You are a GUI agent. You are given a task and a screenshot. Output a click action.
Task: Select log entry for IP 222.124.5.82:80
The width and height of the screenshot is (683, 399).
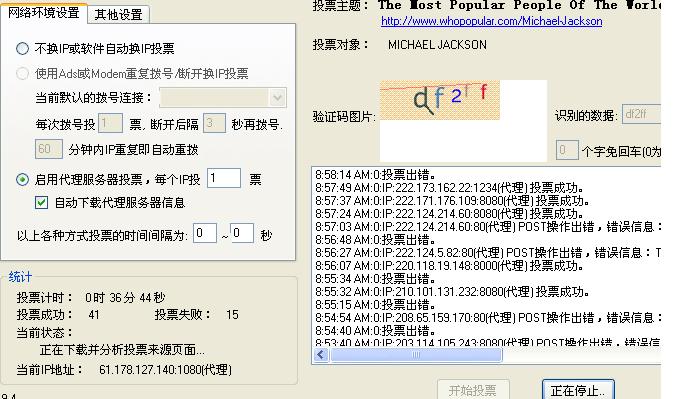pos(488,253)
